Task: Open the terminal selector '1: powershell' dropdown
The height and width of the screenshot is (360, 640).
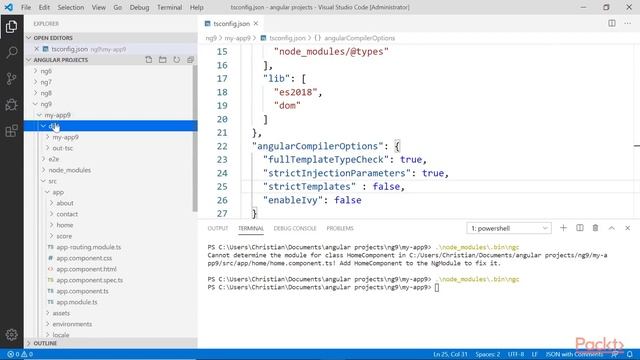Action: 509,228
